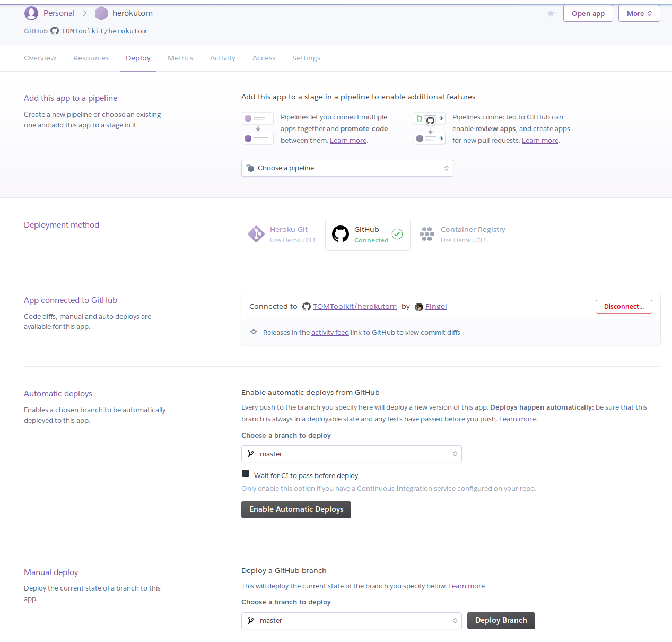Click the pipeline icon in Choose a pipeline
The height and width of the screenshot is (642, 672).
point(250,168)
